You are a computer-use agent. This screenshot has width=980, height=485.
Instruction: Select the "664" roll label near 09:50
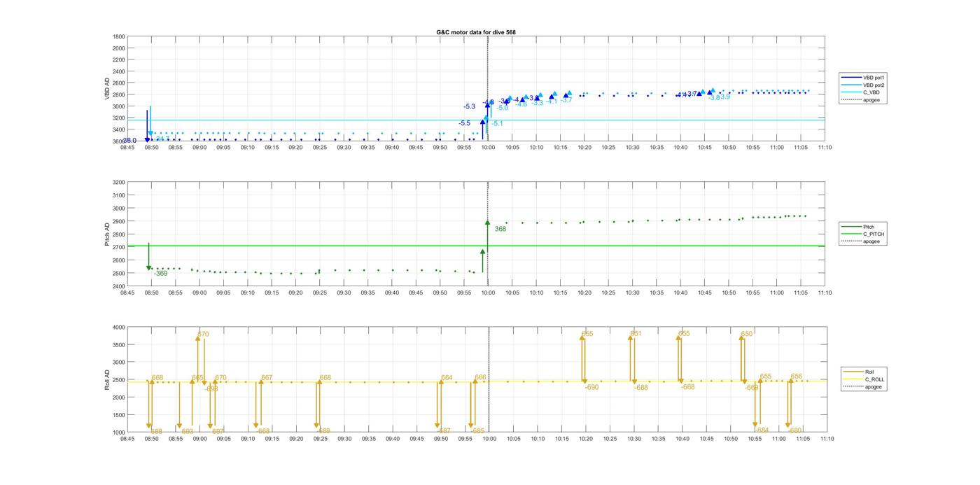tap(447, 378)
